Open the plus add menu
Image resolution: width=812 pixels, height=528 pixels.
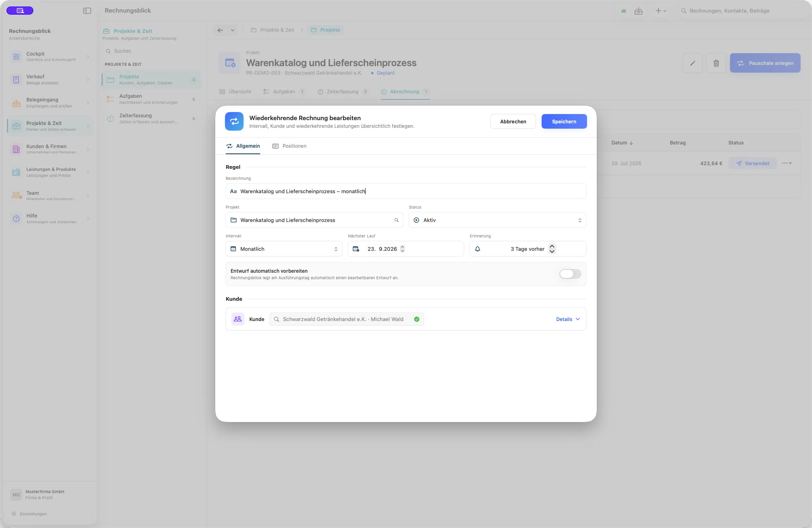coord(661,11)
